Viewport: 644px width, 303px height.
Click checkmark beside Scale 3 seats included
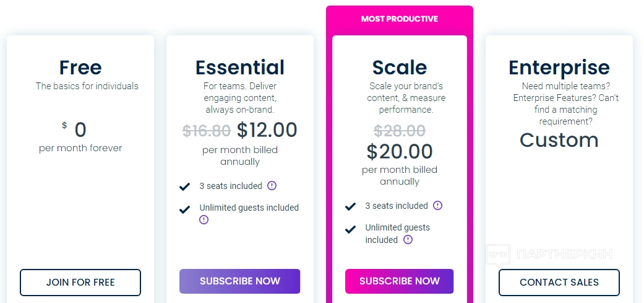350,206
